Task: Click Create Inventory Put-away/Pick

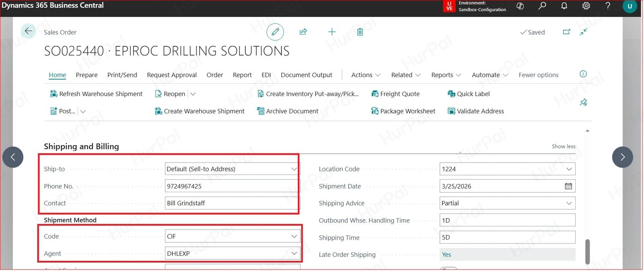Action: [x=308, y=94]
